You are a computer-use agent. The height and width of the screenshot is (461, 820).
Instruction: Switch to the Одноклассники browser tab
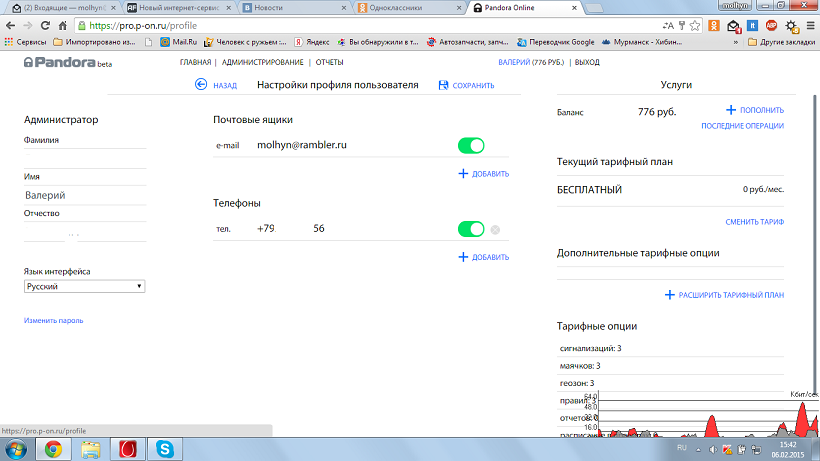(x=408, y=7)
